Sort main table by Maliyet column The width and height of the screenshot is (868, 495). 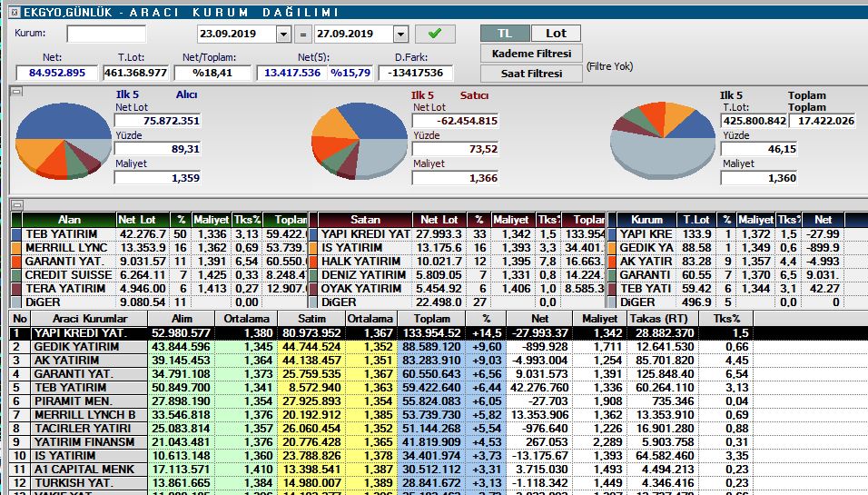pos(599,319)
